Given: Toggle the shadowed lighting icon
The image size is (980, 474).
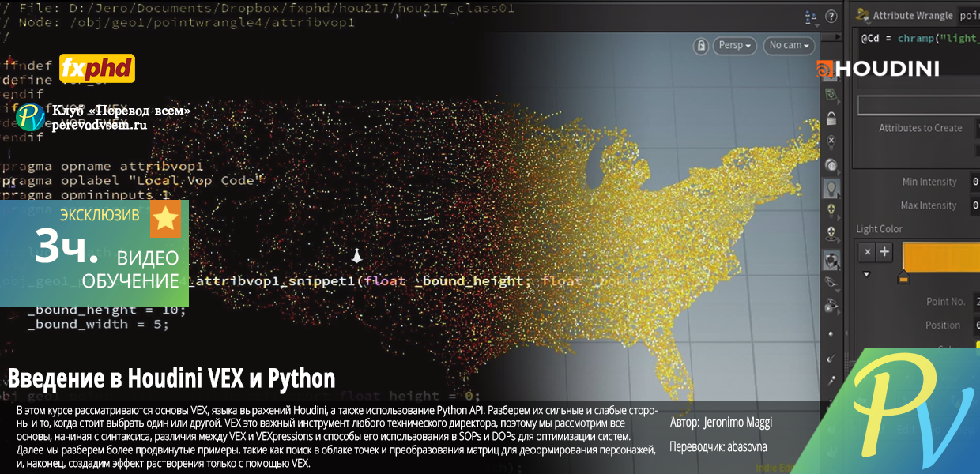Looking at the screenshot, I should tap(831, 234).
